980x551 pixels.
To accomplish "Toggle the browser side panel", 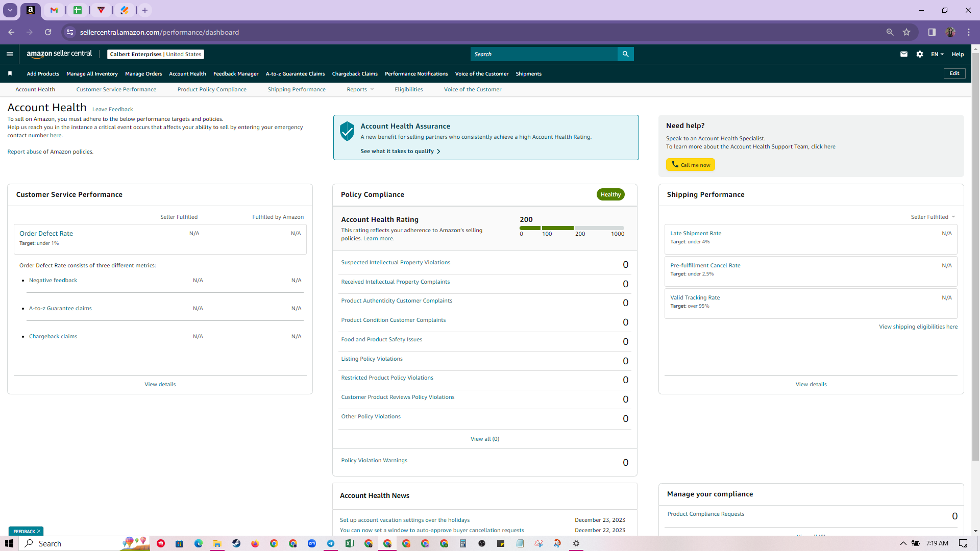I will click(x=932, y=32).
